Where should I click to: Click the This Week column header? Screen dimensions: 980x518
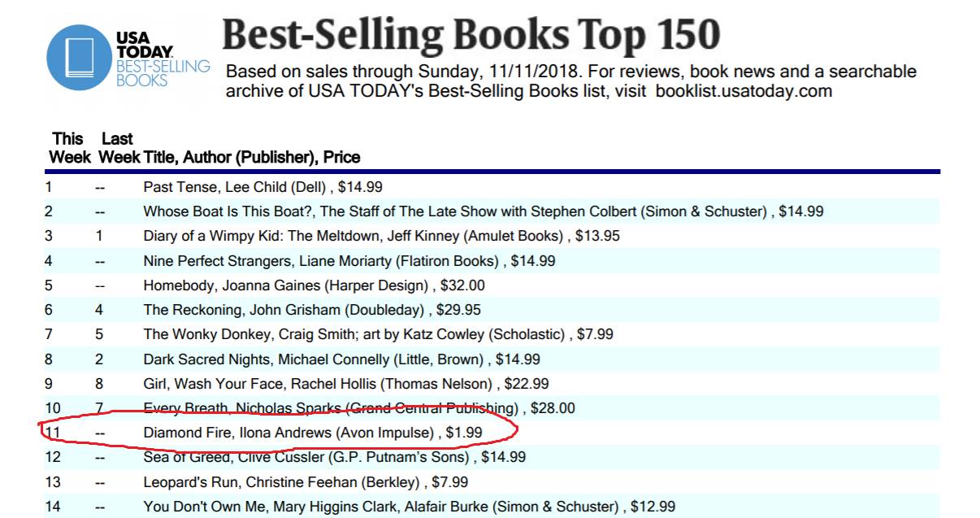click(x=69, y=148)
